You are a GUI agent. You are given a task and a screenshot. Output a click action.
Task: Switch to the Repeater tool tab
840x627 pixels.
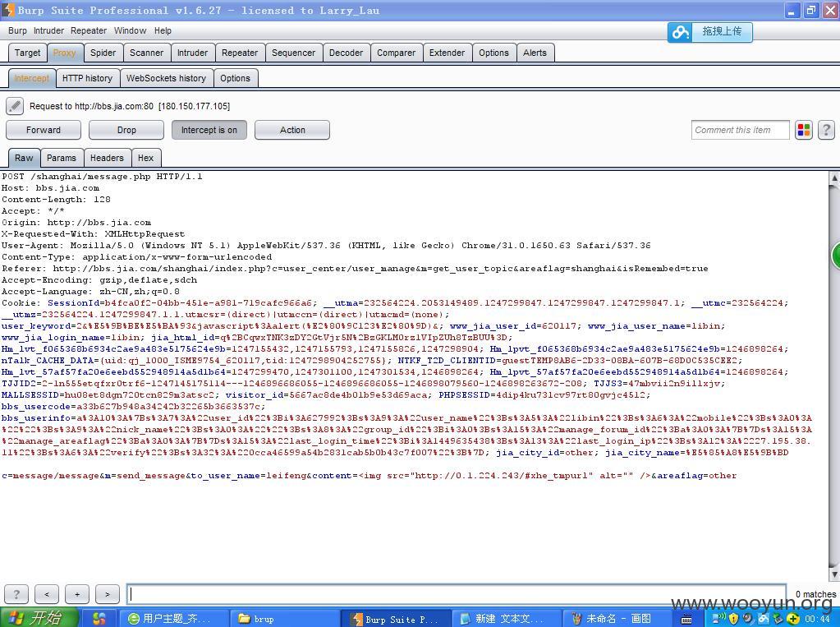pos(240,53)
